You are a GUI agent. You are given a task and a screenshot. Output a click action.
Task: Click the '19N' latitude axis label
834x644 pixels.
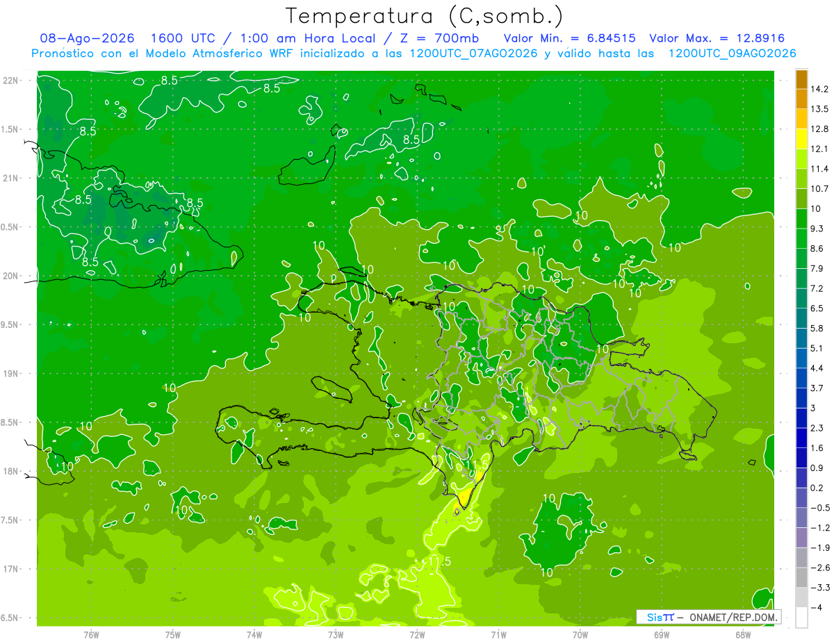[11, 373]
